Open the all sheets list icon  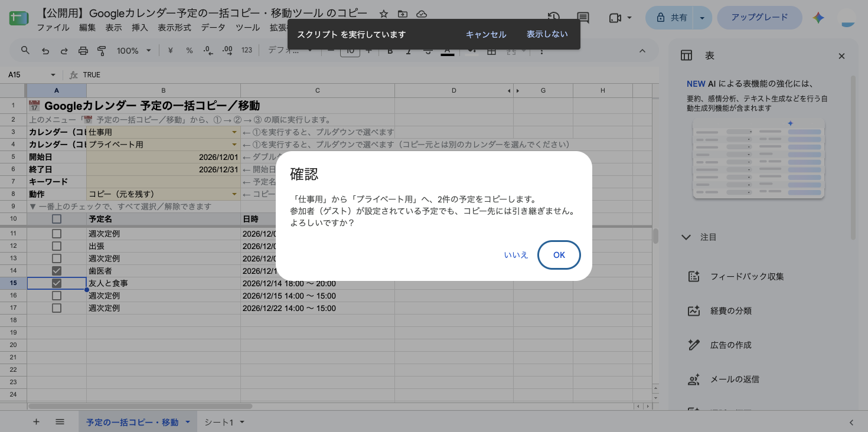coord(60,422)
